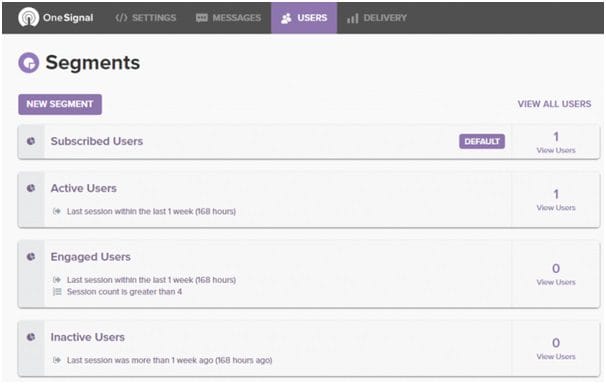Click the session arrow icon under Engaged Users
This screenshot has height=384, width=606.
click(x=57, y=279)
